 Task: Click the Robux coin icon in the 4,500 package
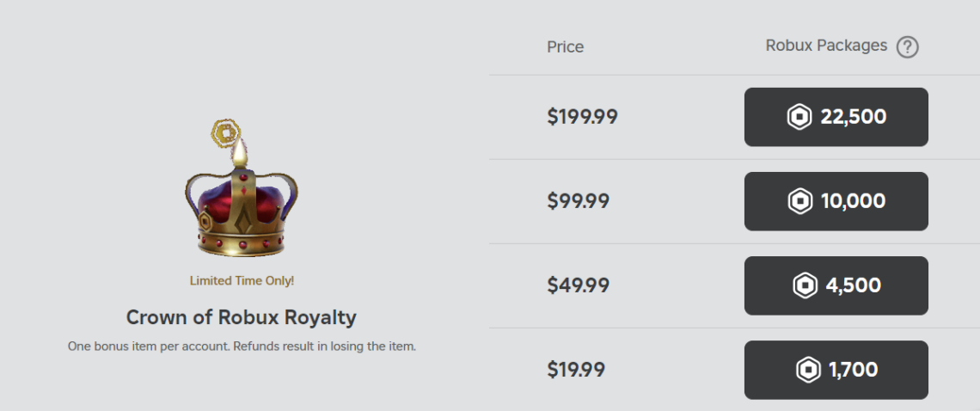(805, 285)
